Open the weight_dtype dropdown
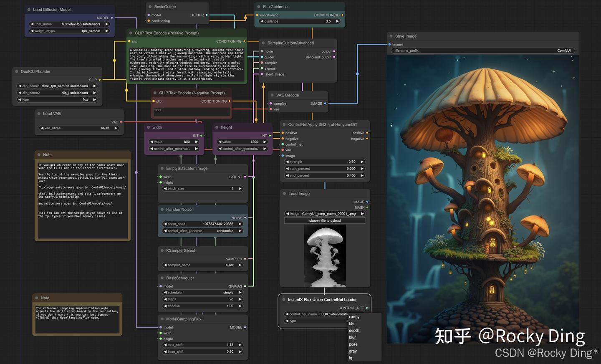The height and width of the screenshot is (364, 601). pyautogui.click(x=69, y=31)
